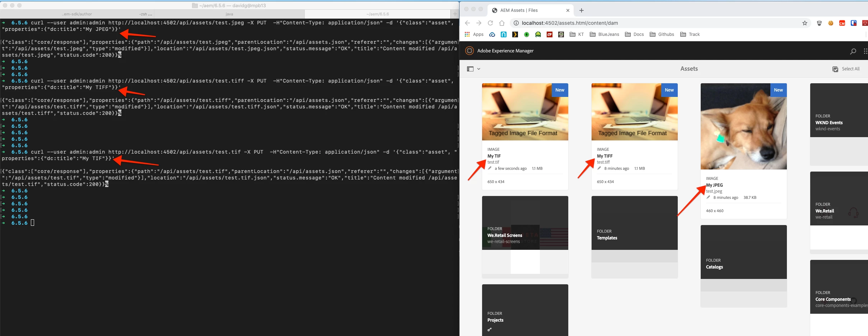Open the Projects folder card
Image resolution: width=868 pixels, height=336 pixels.
(525, 310)
